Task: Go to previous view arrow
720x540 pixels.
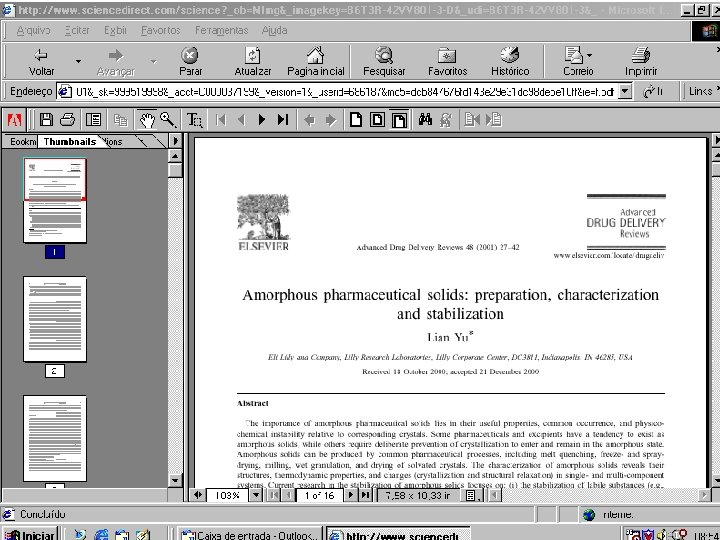Action: pos(309,120)
